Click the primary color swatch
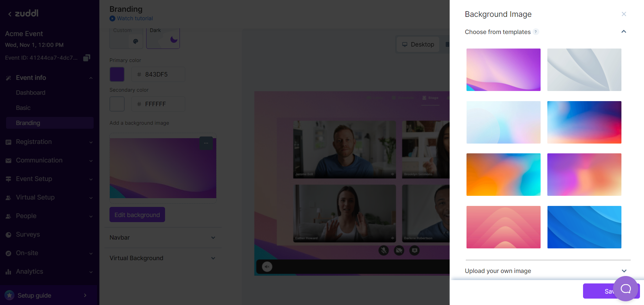 pyautogui.click(x=117, y=74)
